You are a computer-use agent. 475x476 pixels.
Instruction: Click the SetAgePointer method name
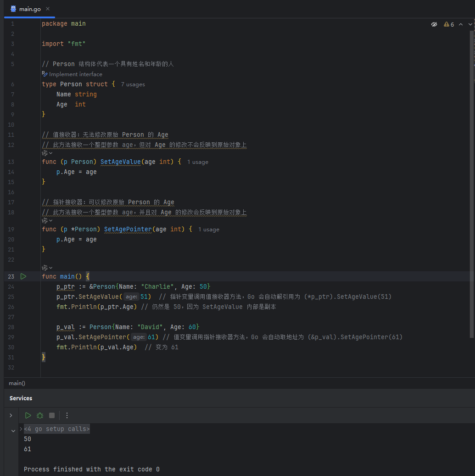coord(128,229)
